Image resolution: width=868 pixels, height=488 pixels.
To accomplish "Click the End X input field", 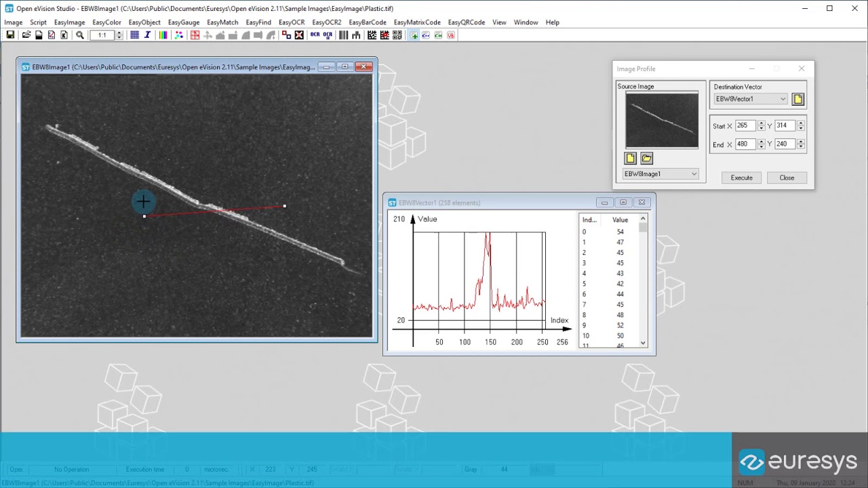I will (745, 144).
